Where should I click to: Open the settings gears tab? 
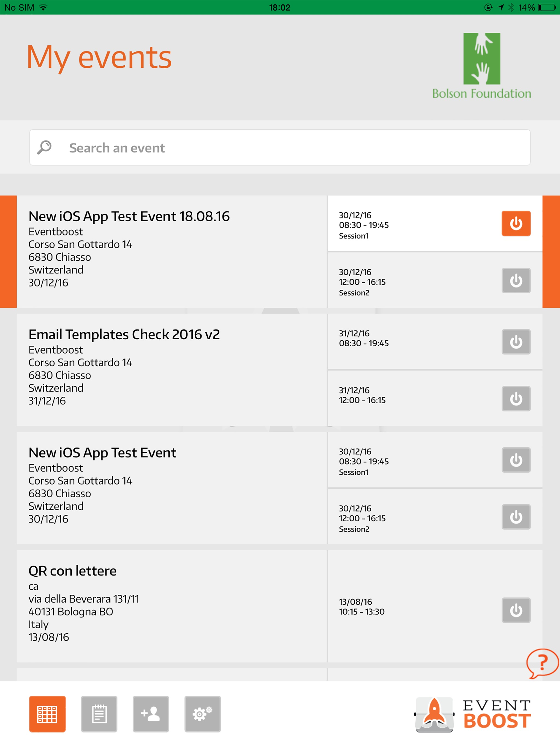202,714
